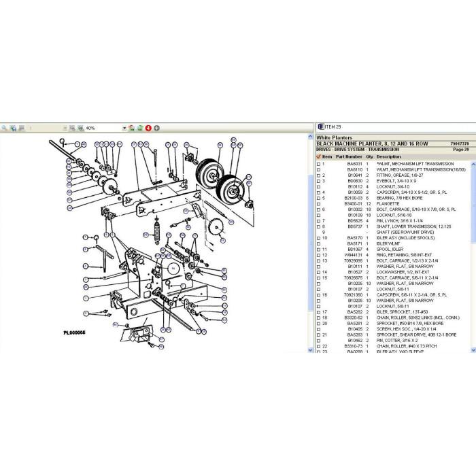
Task: Check the B2100-03 bearing row box
Action: tap(318, 199)
